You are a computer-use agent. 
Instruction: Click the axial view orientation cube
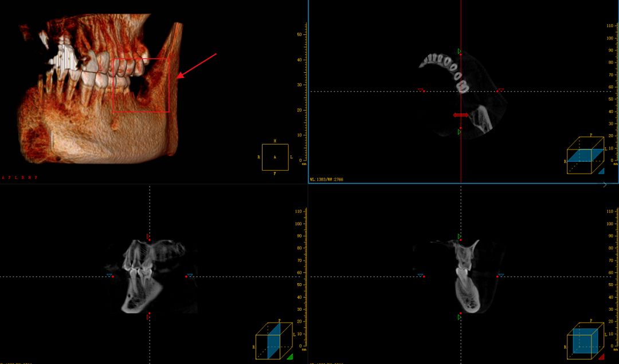point(586,155)
